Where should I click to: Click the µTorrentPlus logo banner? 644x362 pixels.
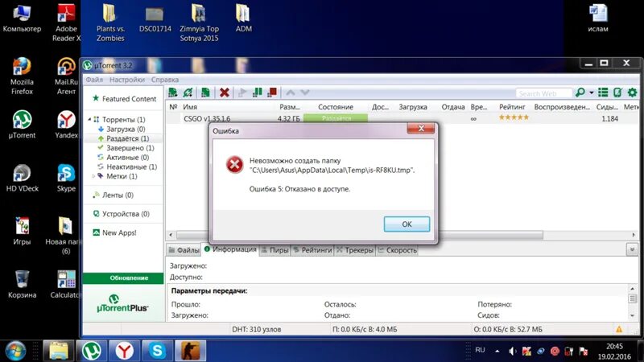[x=123, y=303]
